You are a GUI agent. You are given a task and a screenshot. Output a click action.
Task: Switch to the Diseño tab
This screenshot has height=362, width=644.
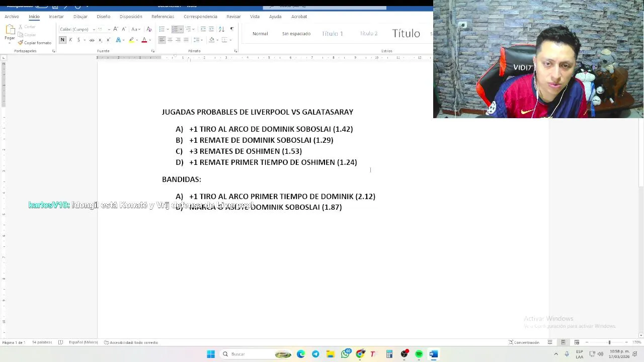tap(103, 17)
